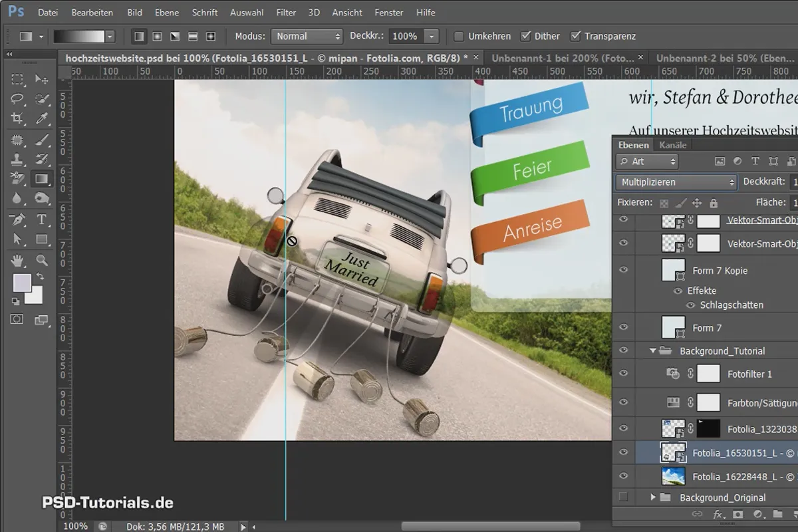Uncheck the Dither option
Viewport: 798px width, 532px height.
(526, 36)
